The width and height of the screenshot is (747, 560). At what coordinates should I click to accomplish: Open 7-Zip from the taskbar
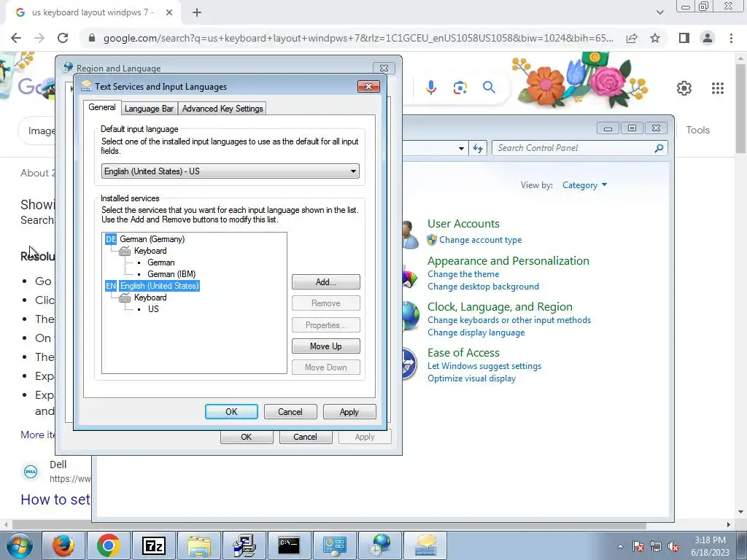click(153, 545)
